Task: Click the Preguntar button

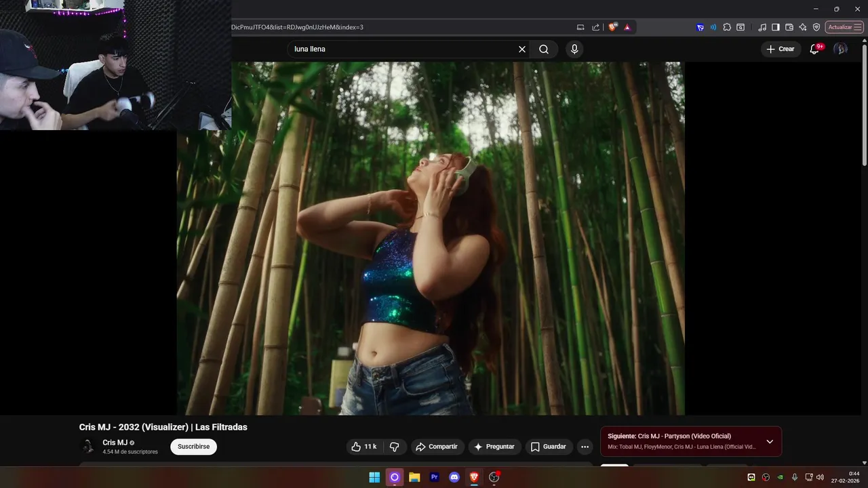Action: click(494, 447)
